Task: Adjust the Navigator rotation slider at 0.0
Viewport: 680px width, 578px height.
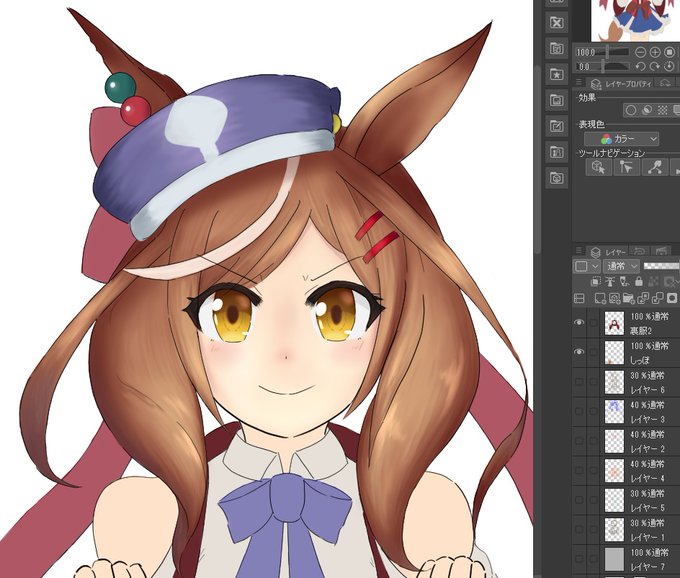Action: [603, 66]
